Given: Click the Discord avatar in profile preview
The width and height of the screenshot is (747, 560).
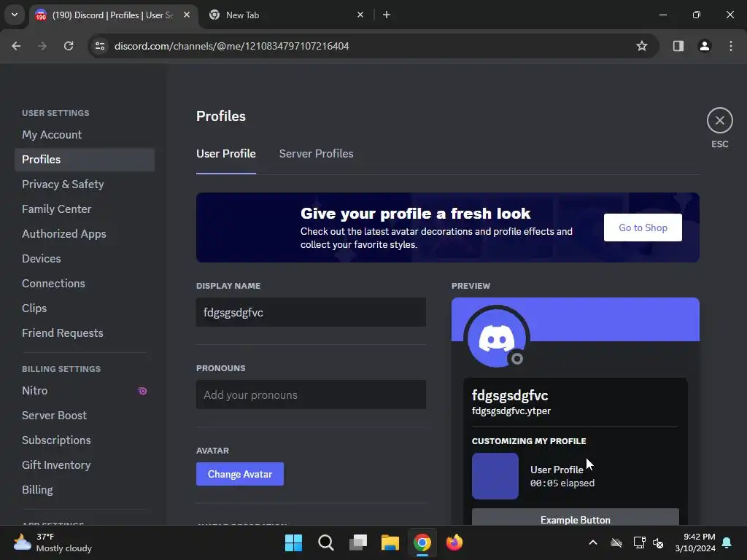Looking at the screenshot, I should [496, 338].
